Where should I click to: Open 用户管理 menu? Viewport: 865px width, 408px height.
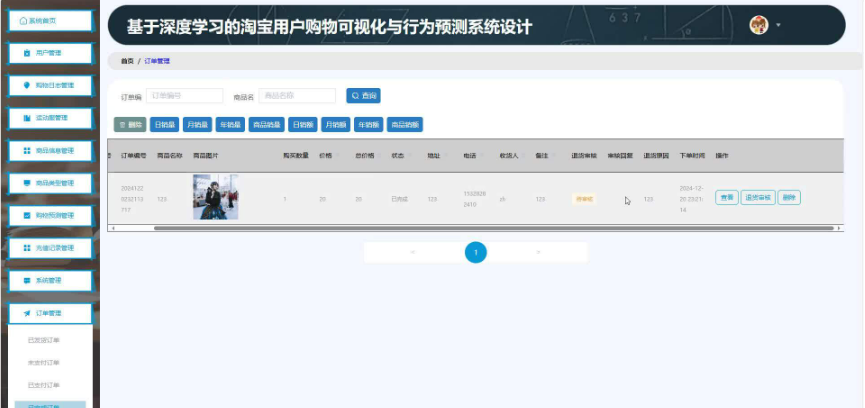[x=50, y=53]
